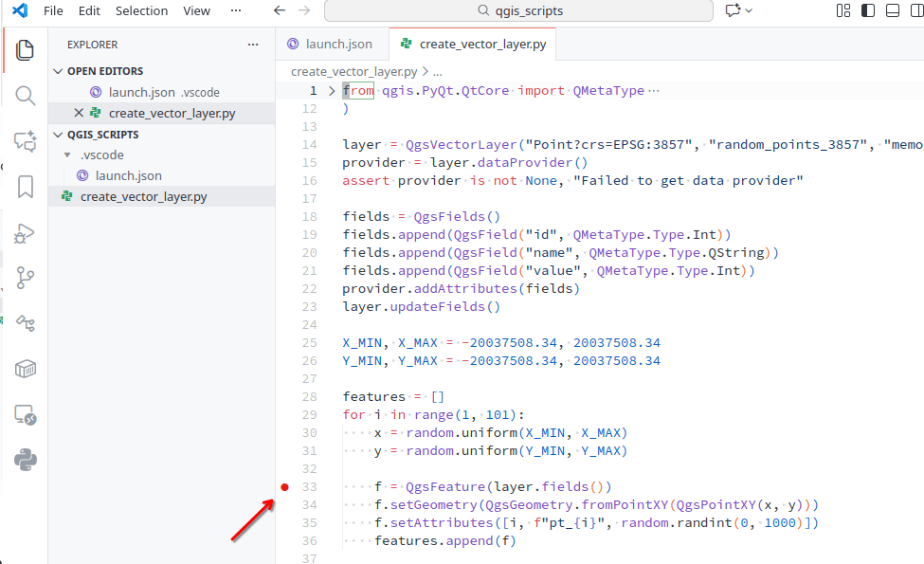Click the Copilot chat icon in title bar

[x=732, y=10]
